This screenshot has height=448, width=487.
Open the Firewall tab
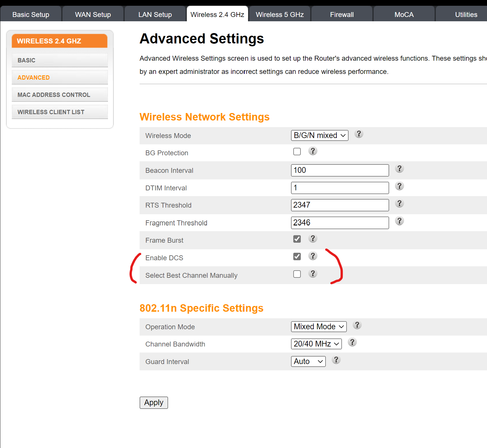coord(342,14)
